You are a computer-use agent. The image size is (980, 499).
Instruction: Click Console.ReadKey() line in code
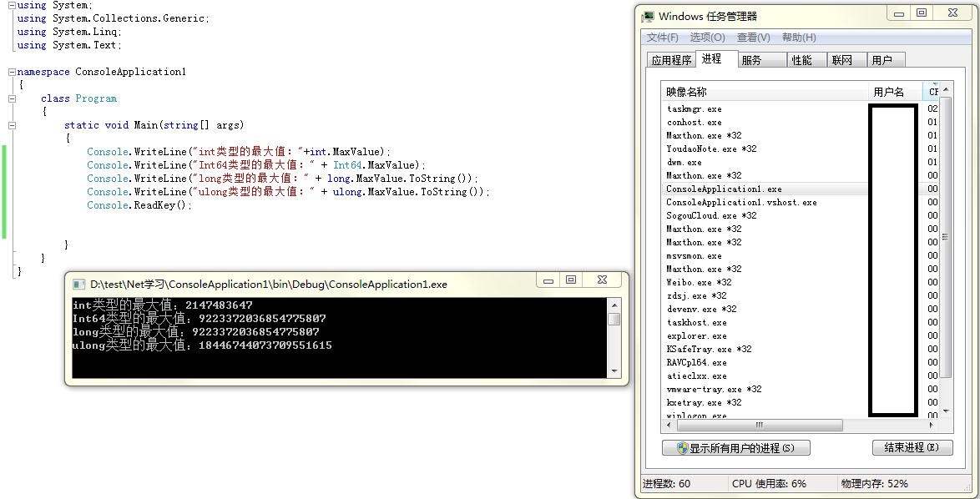coord(140,205)
